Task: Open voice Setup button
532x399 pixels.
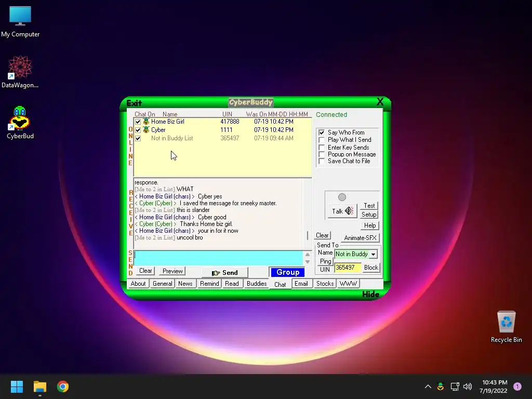Action: click(x=369, y=215)
